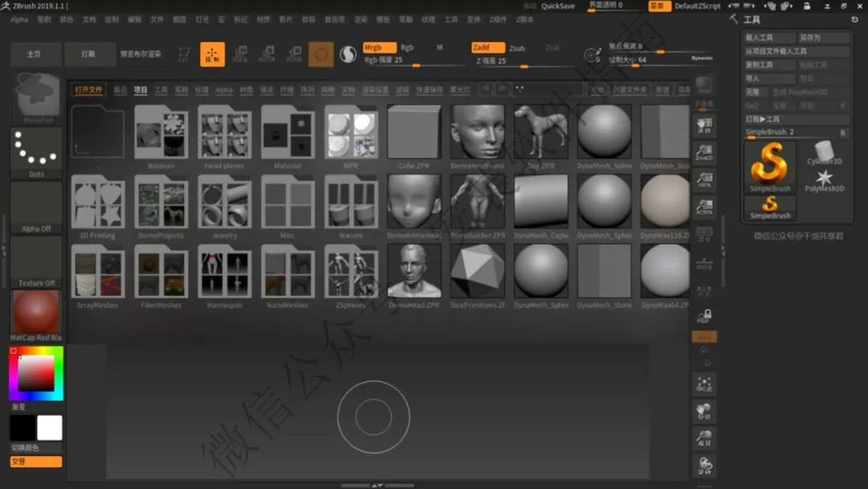Select the large SimpleBrush tool icon

(770, 166)
